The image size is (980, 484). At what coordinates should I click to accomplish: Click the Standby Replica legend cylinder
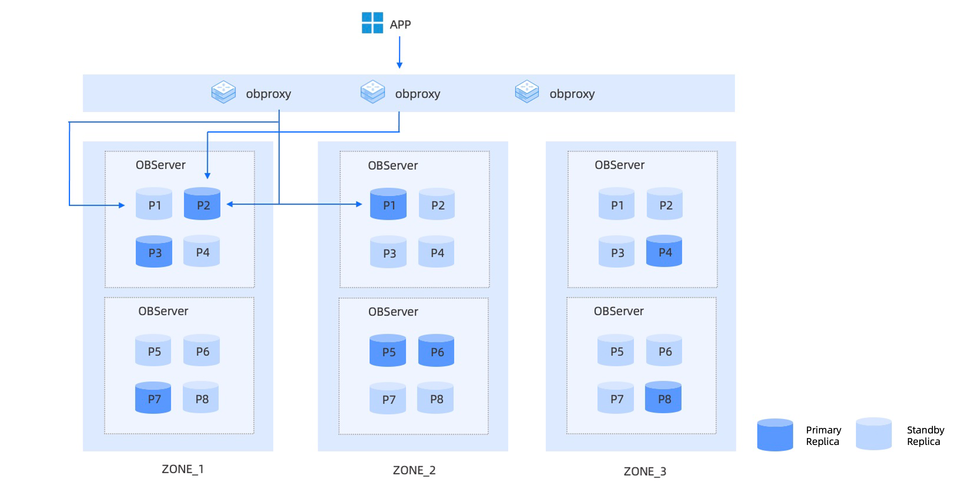pos(874,434)
